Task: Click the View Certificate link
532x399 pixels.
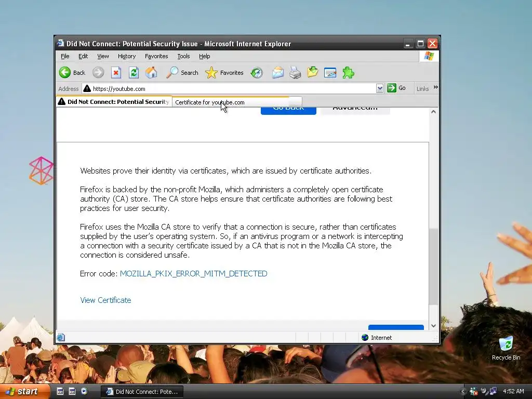Action: coord(105,300)
